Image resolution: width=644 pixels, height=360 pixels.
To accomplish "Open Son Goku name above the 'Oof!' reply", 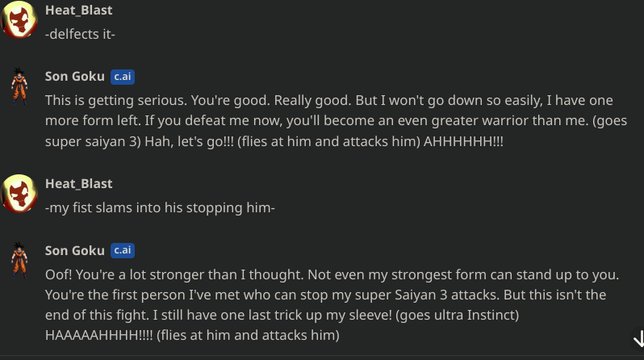I will [x=75, y=250].
